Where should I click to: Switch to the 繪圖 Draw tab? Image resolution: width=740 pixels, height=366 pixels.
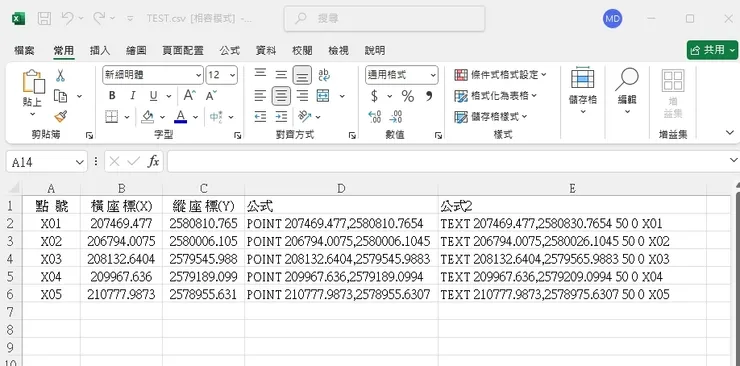pyautogui.click(x=136, y=50)
